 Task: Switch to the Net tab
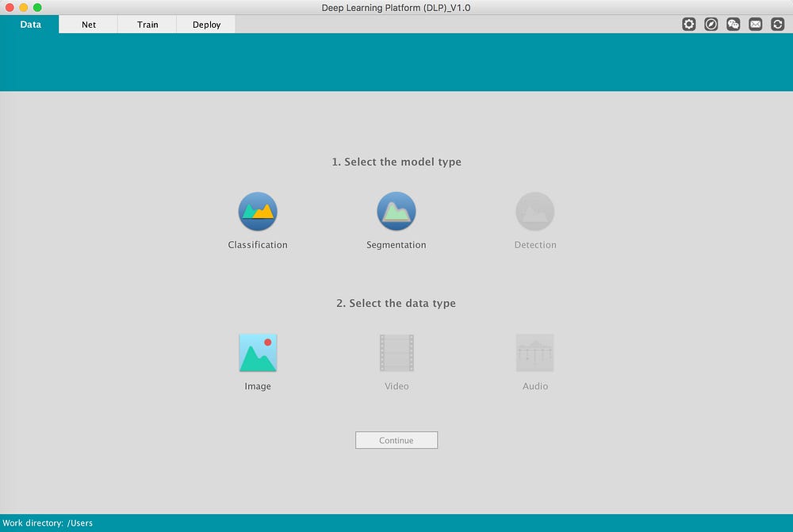tap(89, 25)
